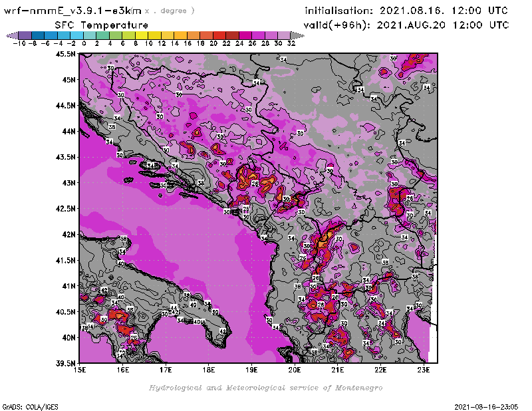532x411 pixels.
Task: Pick the blue -6 to -4 legend swatch
Action: 51,35
